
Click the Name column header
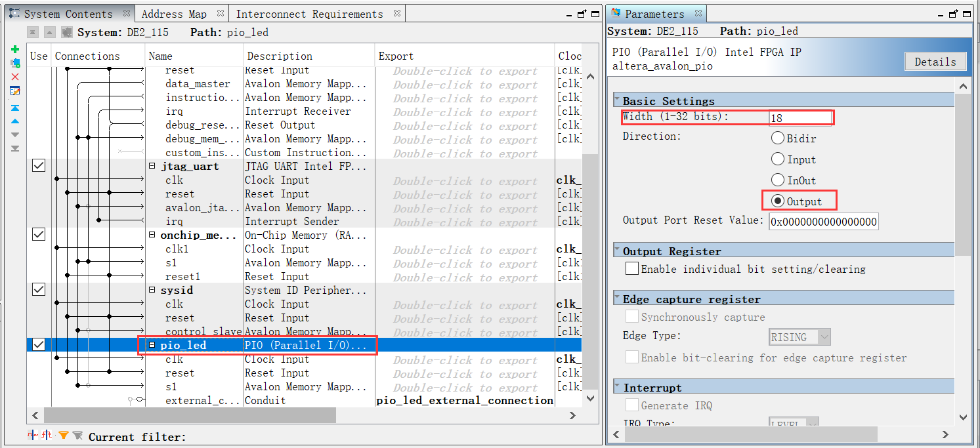[x=194, y=56]
